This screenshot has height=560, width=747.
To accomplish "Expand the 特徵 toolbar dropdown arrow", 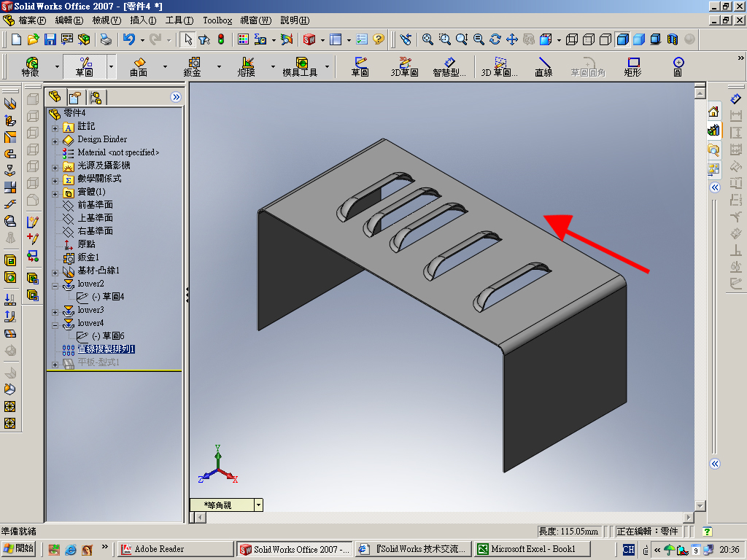I will (57, 66).
